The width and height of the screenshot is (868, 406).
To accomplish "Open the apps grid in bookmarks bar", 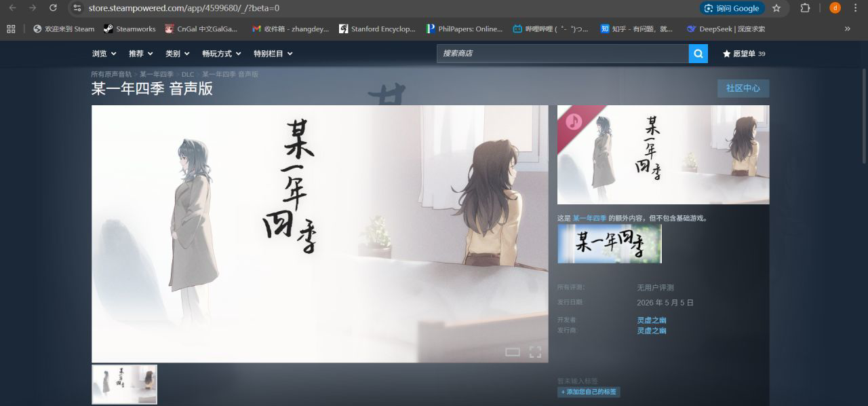I will tap(11, 29).
